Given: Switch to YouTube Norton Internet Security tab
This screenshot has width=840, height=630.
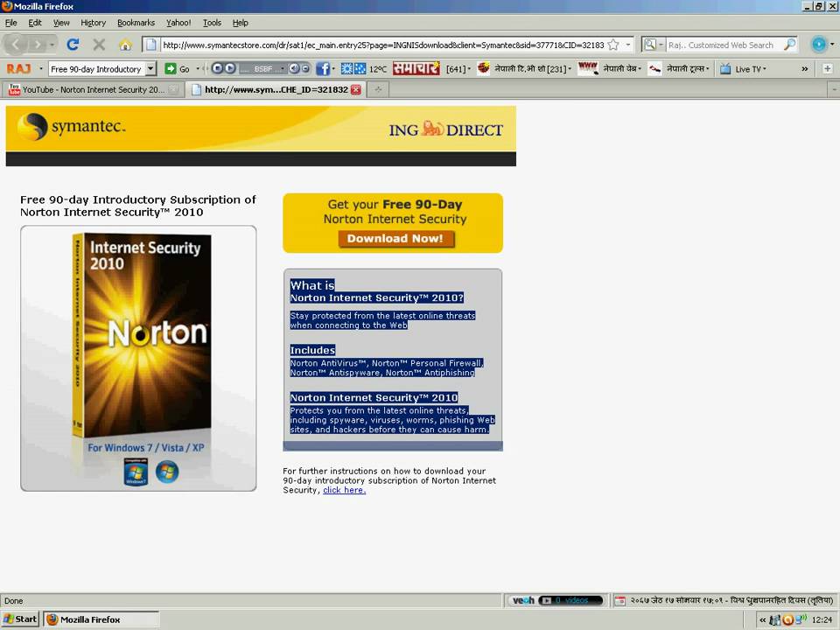Looking at the screenshot, I should tap(92, 89).
